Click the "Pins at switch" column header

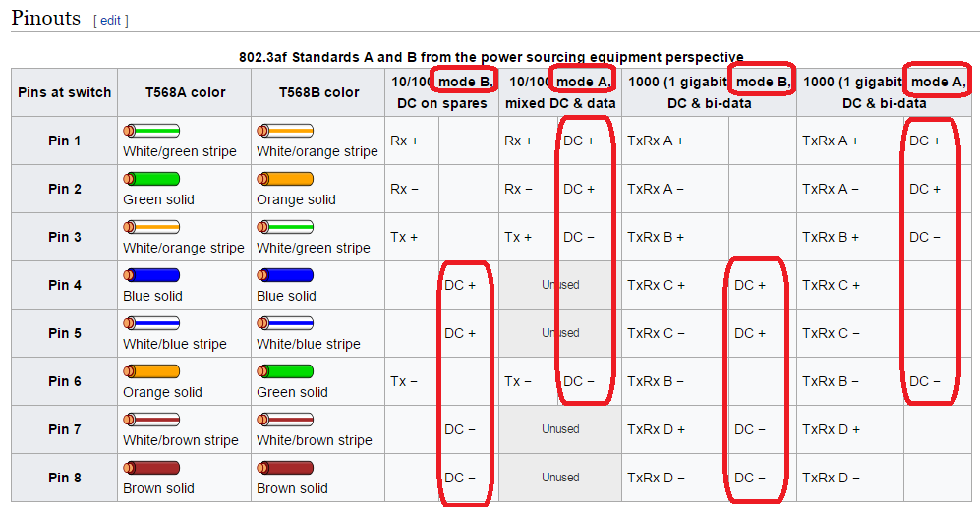coord(65,92)
